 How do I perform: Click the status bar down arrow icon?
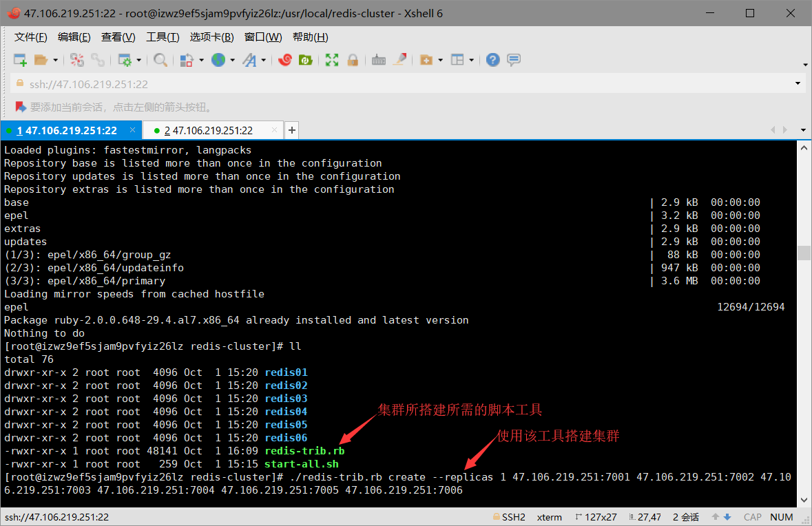pyautogui.click(x=727, y=516)
